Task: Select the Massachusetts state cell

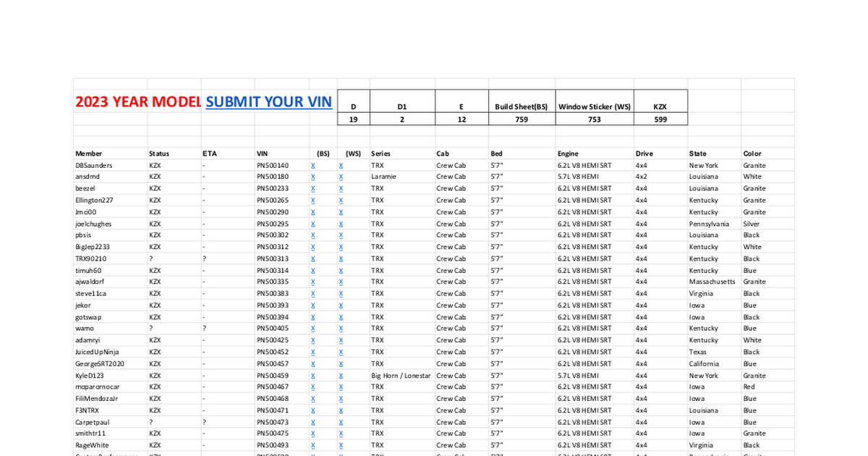Action: [x=712, y=282]
